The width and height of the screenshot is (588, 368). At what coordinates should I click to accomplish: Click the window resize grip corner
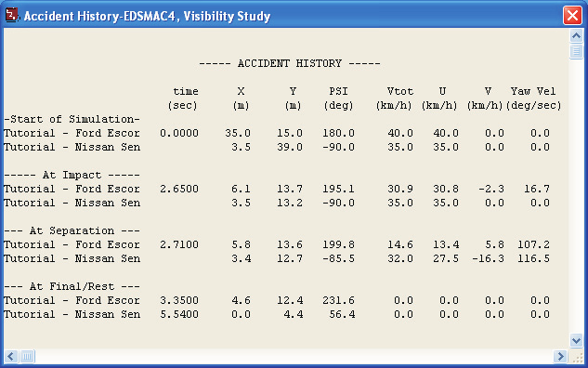tap(577, 357)
